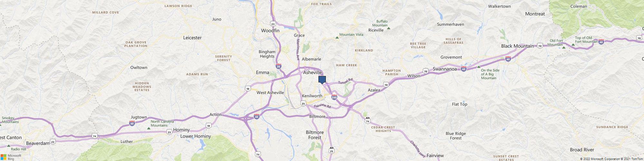Select the Swannanoa place label
Screen dimensions: 644x161
(x=445, y=69)
